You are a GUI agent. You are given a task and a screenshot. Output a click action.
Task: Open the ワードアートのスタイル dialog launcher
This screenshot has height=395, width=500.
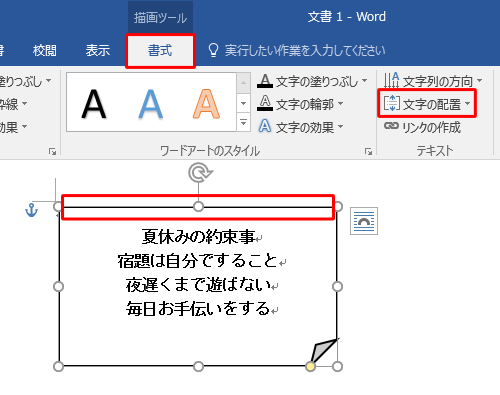point(368,152)
